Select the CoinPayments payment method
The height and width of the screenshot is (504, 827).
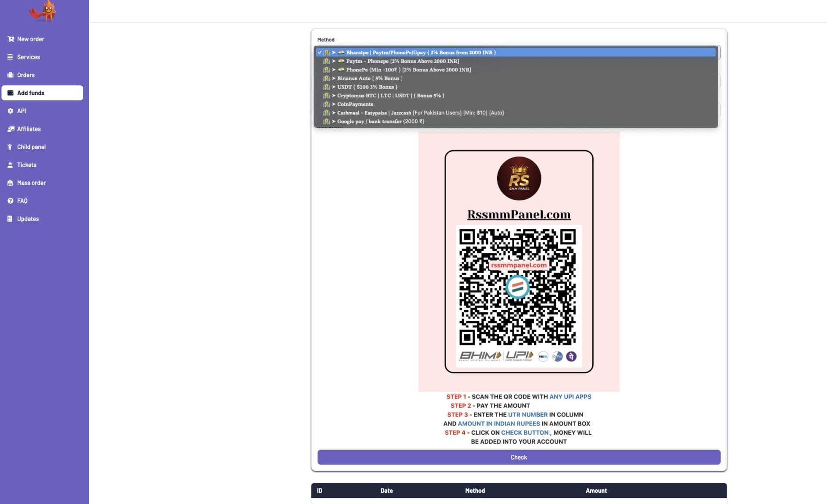click(354, 104)
